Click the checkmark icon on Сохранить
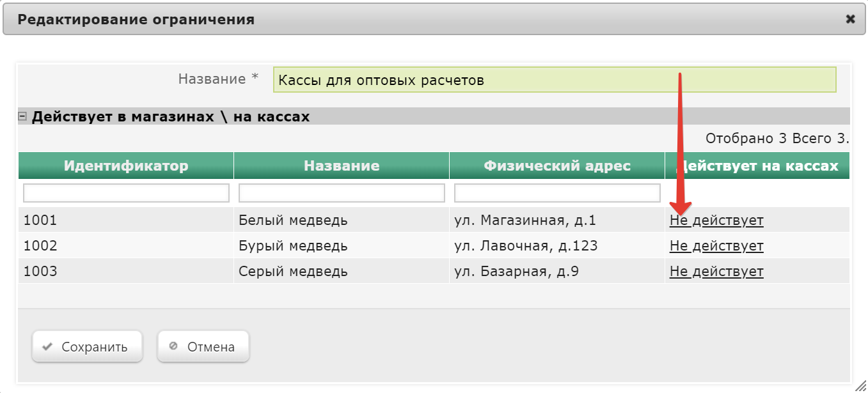Viewport: 868px width, 393px height. (47, 347)
